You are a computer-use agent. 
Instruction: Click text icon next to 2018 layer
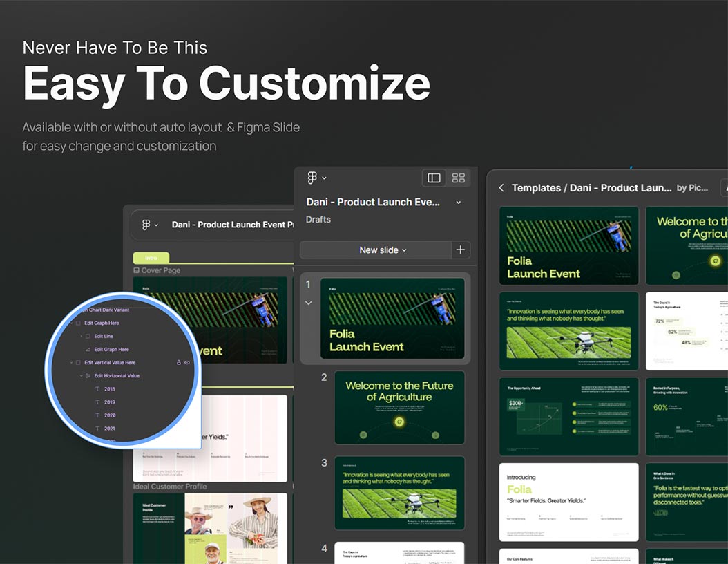pyautogui.click(x=97, y=389)
